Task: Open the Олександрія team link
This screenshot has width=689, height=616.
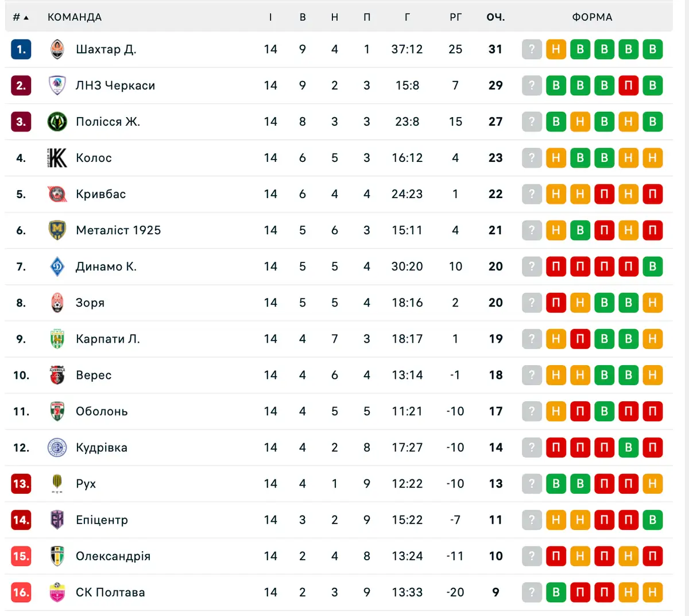Action: [113, 556]
